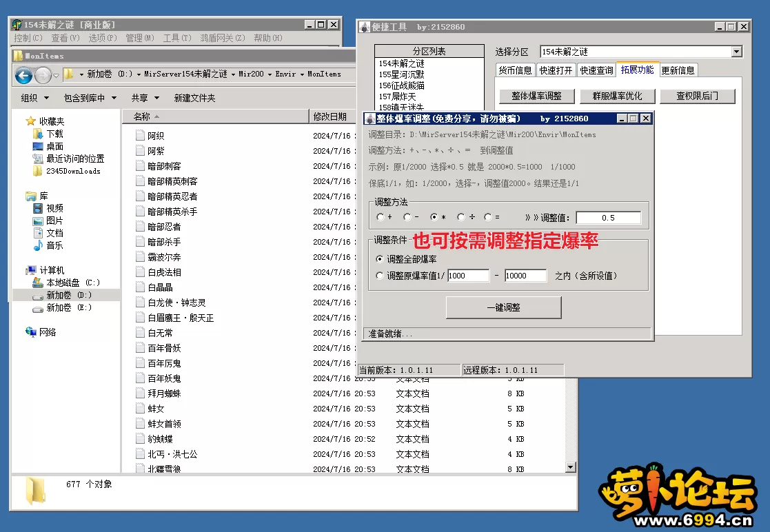Open 控制(C) menu in 154未解之谜 window

pyautogui.click(x=28, y=38)
